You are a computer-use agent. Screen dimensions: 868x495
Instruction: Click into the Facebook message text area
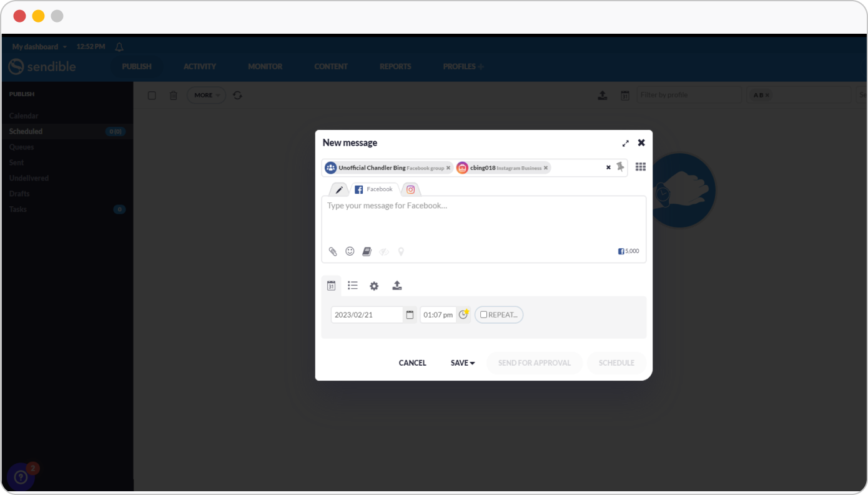tap(483, 219)
